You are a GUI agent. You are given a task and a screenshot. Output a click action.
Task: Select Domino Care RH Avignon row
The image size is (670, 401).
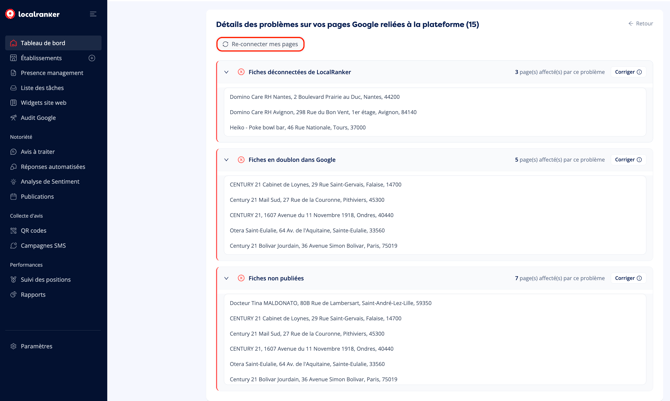[x=323, y=112]
